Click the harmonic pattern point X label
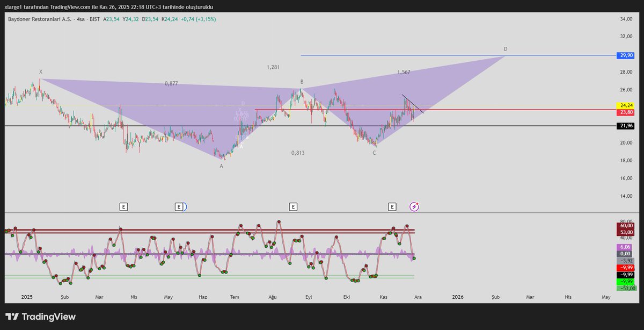Viewport: 644px width, 330px height. pyautogui.click(x=41, y=71)
